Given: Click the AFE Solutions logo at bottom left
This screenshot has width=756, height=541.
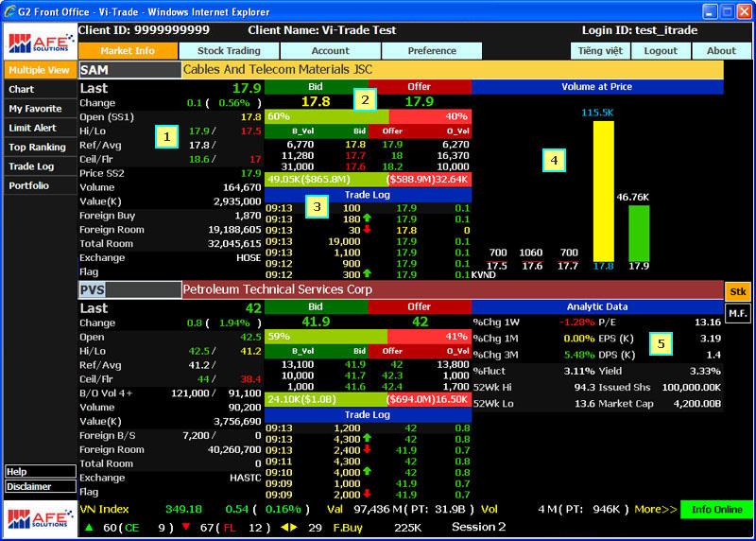Looking at the screenshot, I should click(40, 519).
